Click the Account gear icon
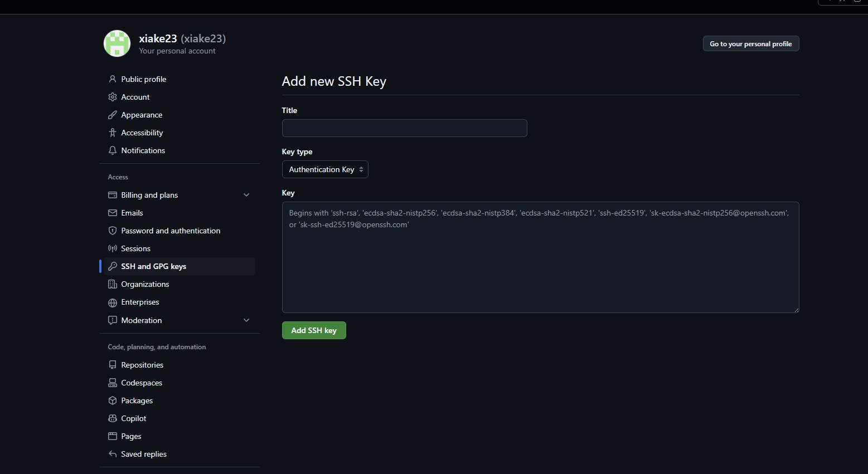This screenshot has width=868, height=474. tap(113, 97)
